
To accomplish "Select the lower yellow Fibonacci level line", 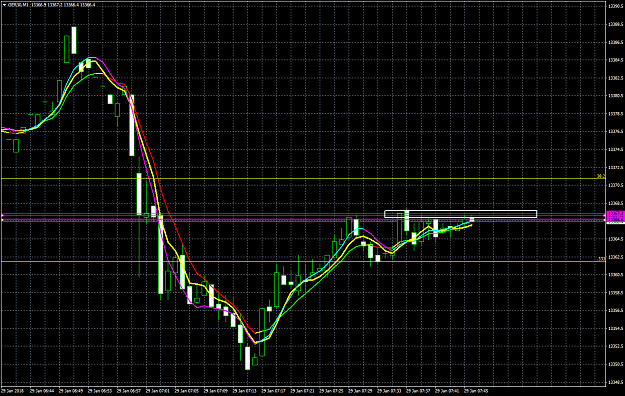I will [x=303, y=262].
